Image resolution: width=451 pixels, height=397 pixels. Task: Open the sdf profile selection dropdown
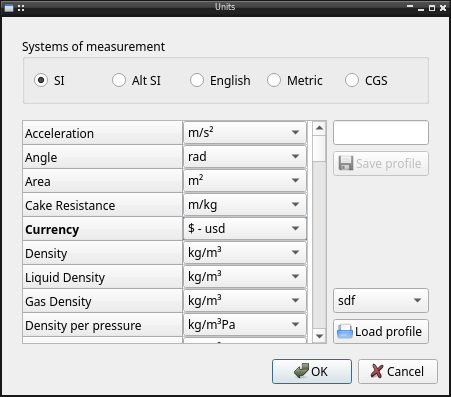point(381,301)
